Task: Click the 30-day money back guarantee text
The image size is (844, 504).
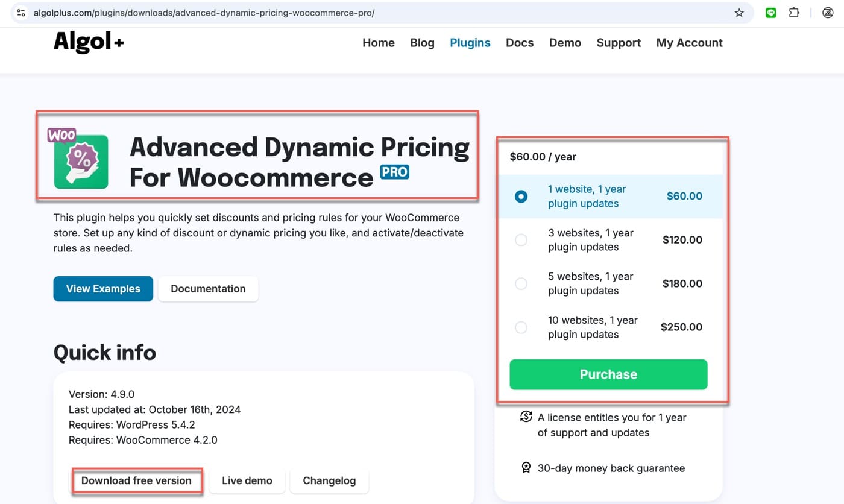Action: (611, 468)
